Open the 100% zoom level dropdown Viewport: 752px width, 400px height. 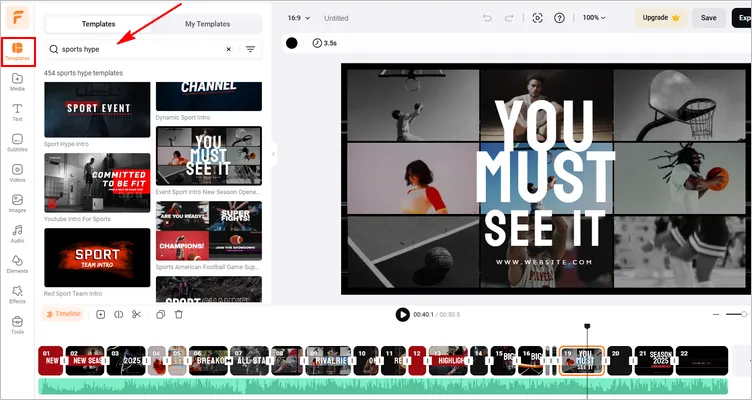click(x=594, y=18)
